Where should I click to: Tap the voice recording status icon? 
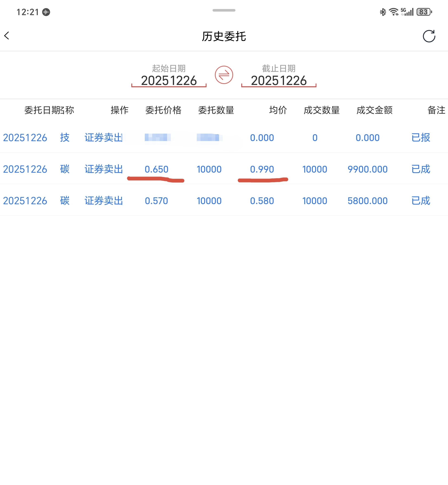pyautogui.click(x=46, y=12)
